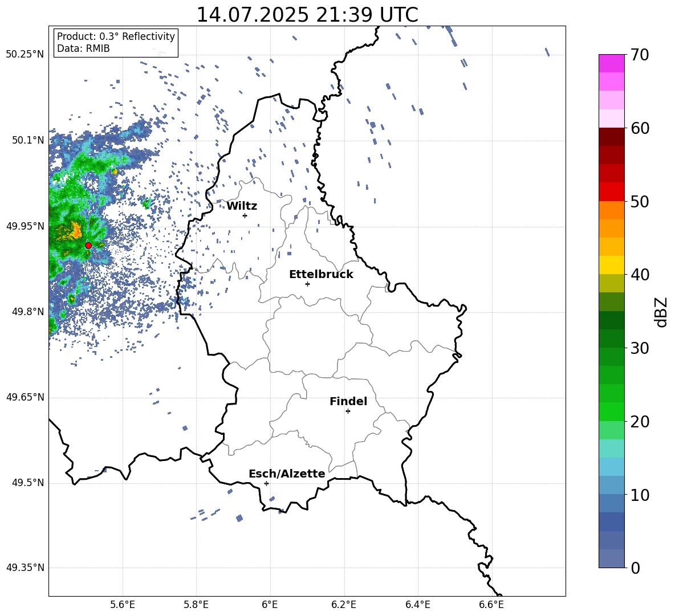Click the 6°E longitude label
675x616 pixels.
[x=270, y=605]
